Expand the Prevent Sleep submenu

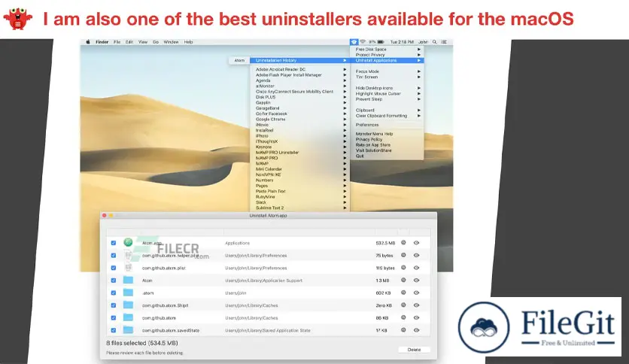tap(387, 99)
